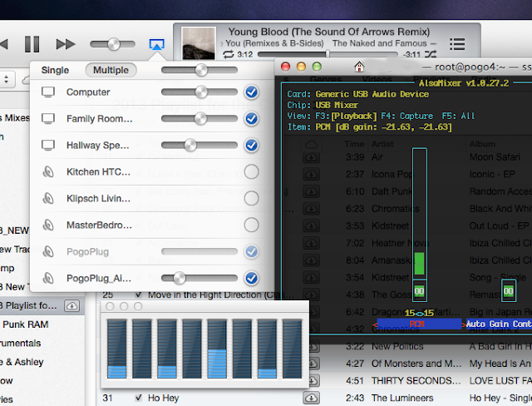The width and height of the screenshot is (532, 406).
Task: Uncheck the Hallway Spe... speaker checkbox
Action: (251, 146)
